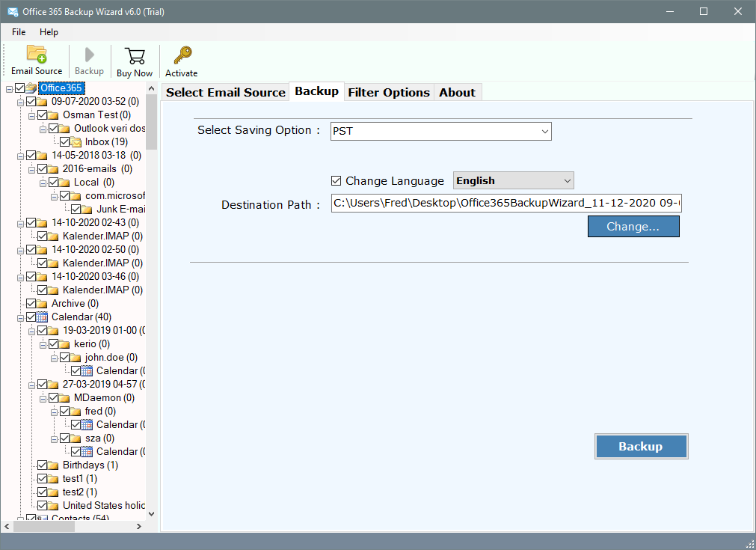Click the Birthdays (1) folder icon
The height and width of the screenshot is (550, 756).
click(53, 465)
